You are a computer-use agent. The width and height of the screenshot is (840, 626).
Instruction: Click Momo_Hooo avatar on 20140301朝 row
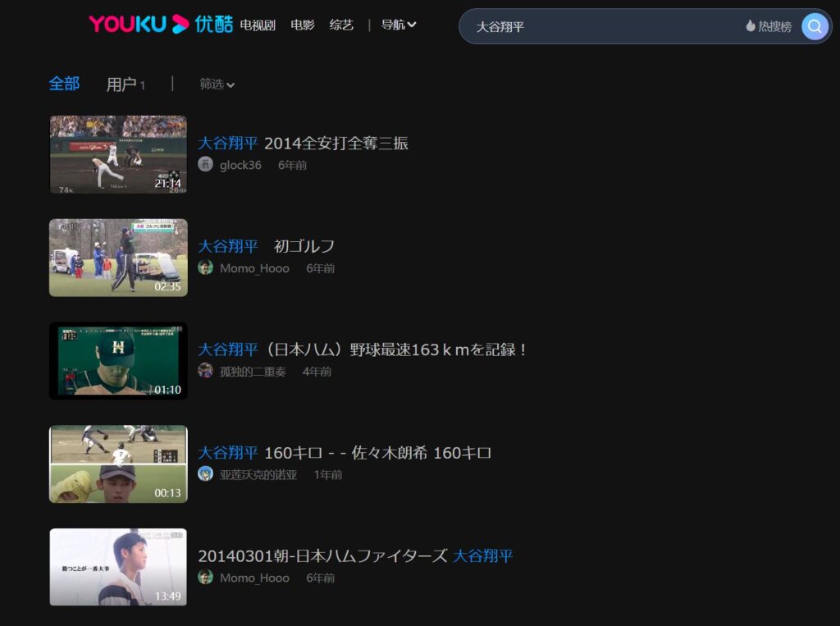click(x=205, y=577)
